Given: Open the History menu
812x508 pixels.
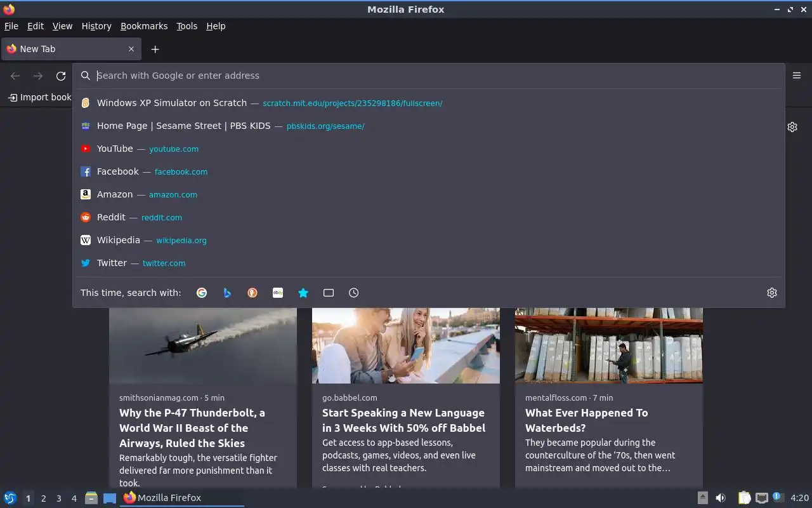Looking at the screenshot, I should [x=96, y=26].
